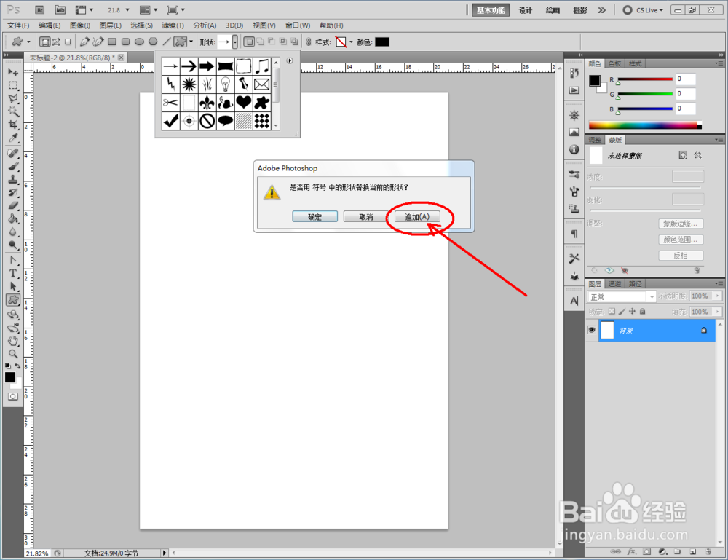
Task: Click the 反相 invert button
Action: click(x=681, y=256)
